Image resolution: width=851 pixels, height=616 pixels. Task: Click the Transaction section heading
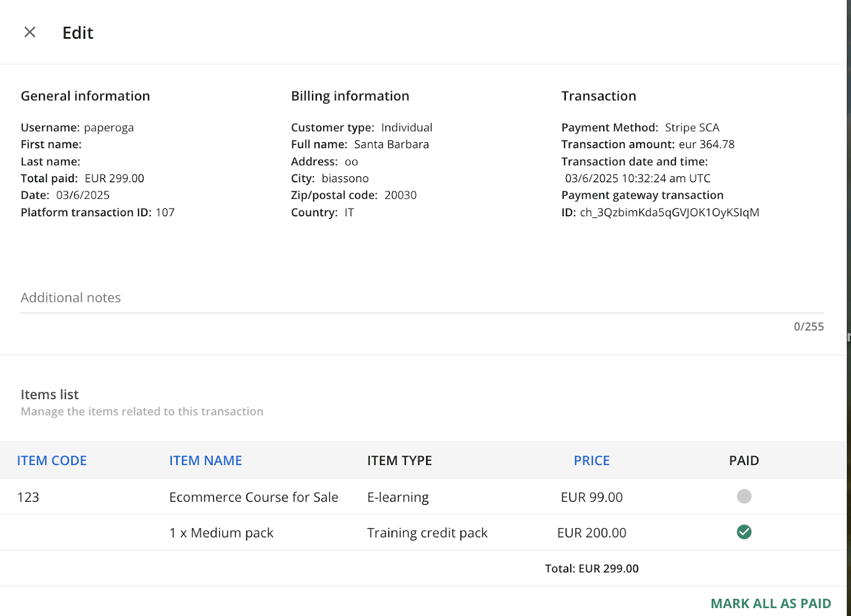pos(598,96)
